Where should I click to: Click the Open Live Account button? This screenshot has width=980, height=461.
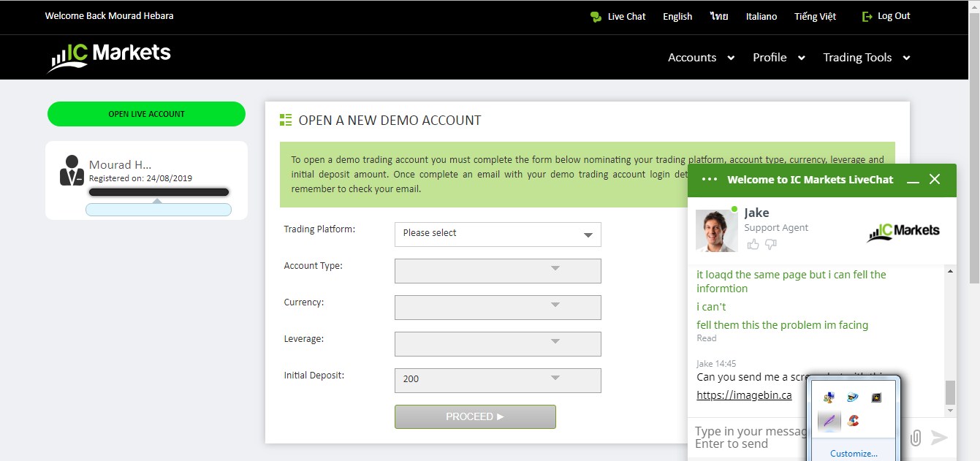[x=146, y=114]
